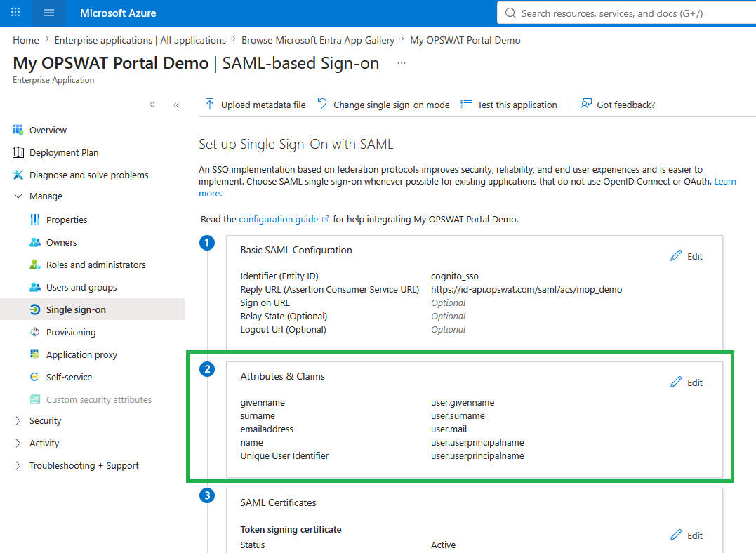Viewport: 756px width, 553px height.
Task: Collapse the sidebar with double chevron
Action: click(176, 105)
